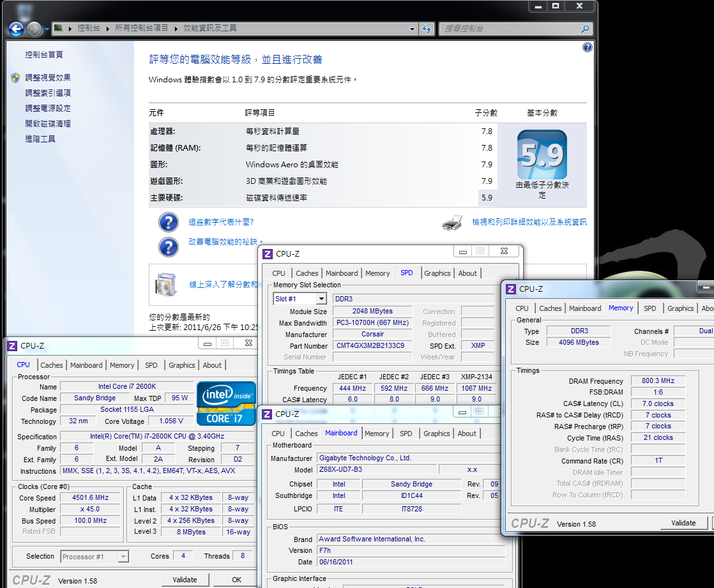Click the Multiplier value x 45.0

[91, 509]
